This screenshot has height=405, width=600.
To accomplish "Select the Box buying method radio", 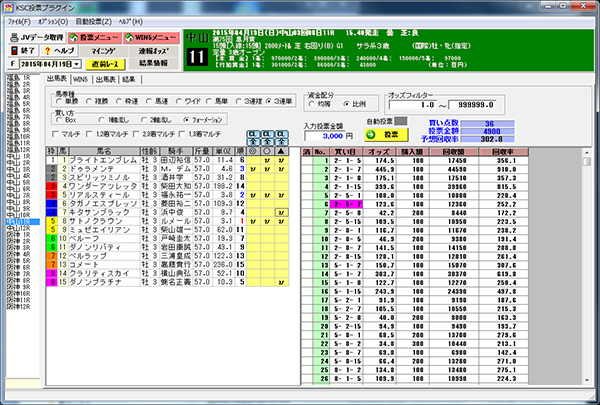I will coord(59,120).
